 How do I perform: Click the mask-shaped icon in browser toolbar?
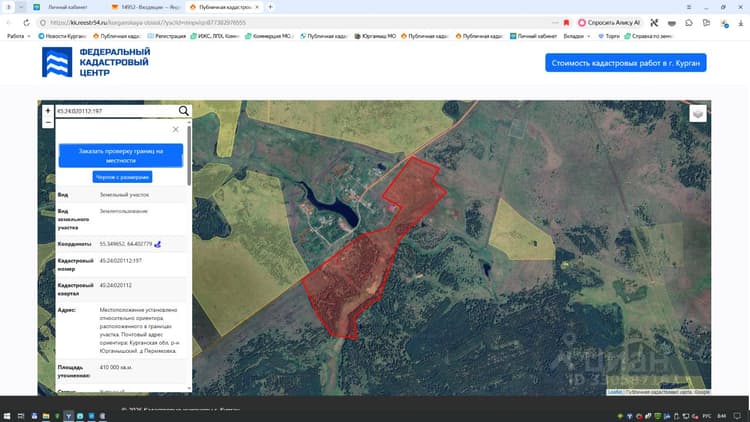click(672, 22)
